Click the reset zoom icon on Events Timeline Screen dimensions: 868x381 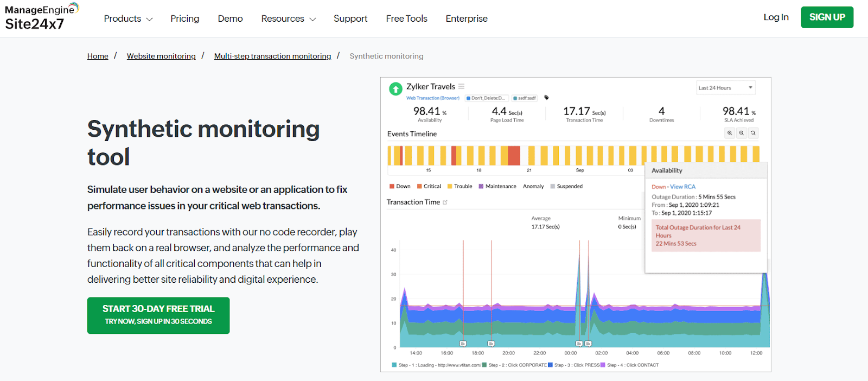point(753,133)
